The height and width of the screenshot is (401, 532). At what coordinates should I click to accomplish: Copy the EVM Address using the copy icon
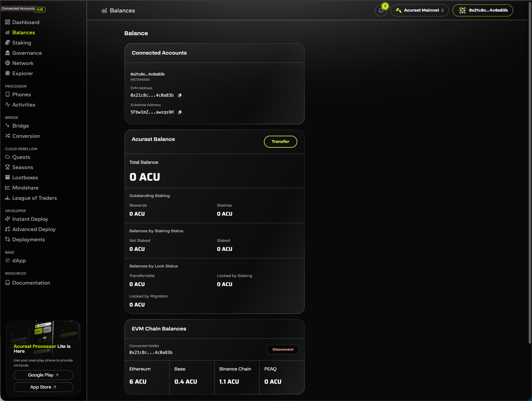point(180,95)
